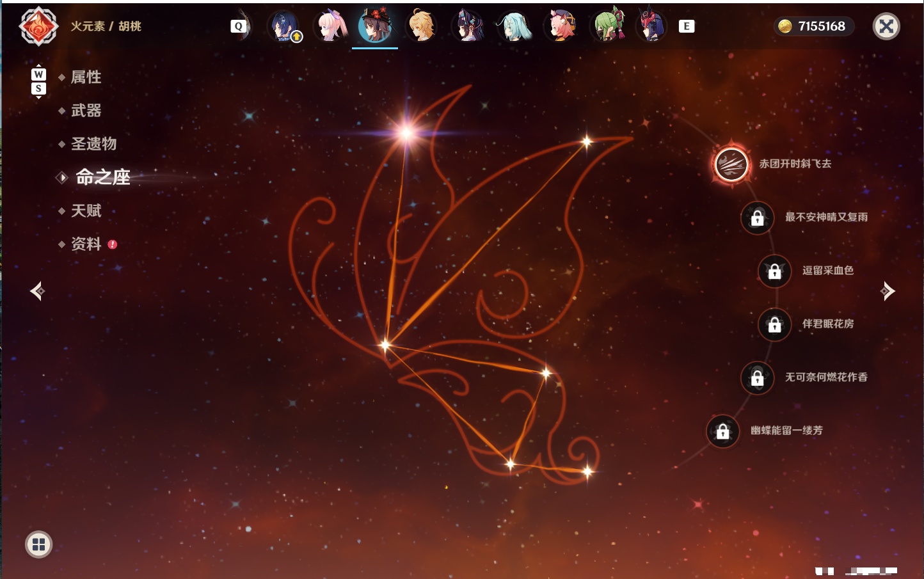The image size is (924, 579).
Task: Open locked constellation 幽蝶能留一缕芳
Action: point(722,431)
